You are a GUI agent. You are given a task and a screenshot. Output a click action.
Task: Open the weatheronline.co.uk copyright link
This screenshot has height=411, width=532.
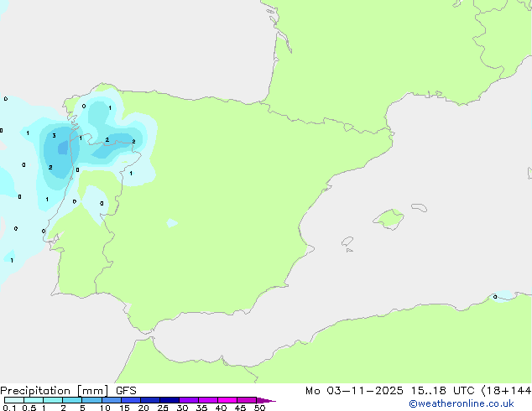(x=462, y=403)
